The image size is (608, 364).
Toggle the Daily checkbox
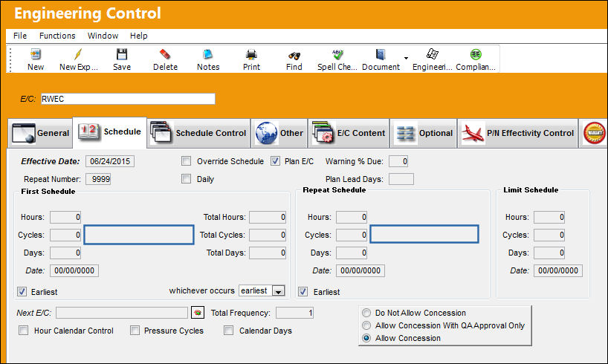click(186, 179)
